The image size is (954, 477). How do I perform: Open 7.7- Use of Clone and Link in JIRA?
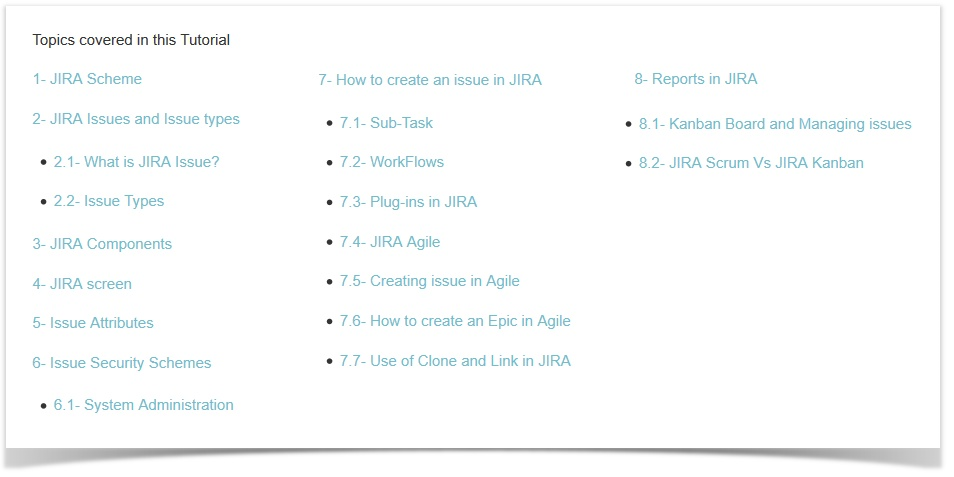pyautogui.click(x=455, y=361)
